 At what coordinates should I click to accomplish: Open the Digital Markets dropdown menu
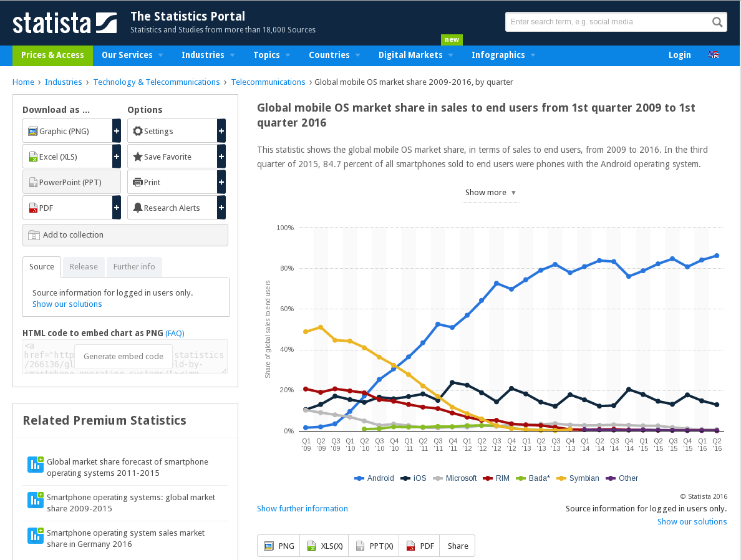(x=415, y=55)
